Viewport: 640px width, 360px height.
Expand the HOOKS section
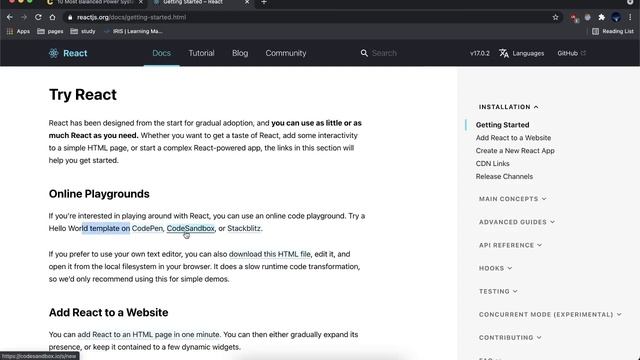[496, 268]
